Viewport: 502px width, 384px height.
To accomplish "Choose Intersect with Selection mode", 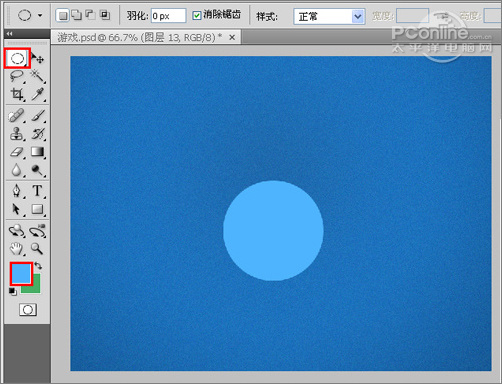I will point(105,15).
